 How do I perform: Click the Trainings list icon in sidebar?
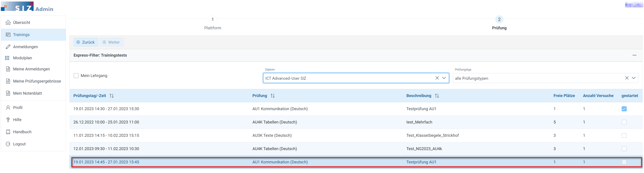pos(8,35)
